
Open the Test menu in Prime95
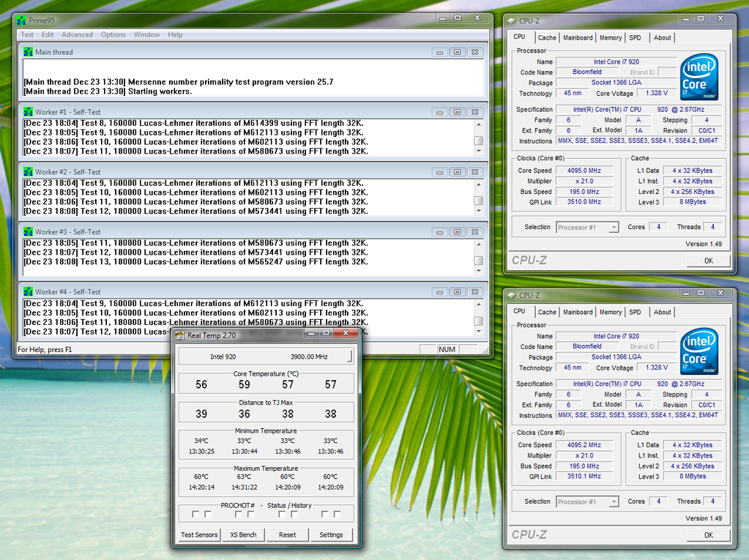click(27, 34)
